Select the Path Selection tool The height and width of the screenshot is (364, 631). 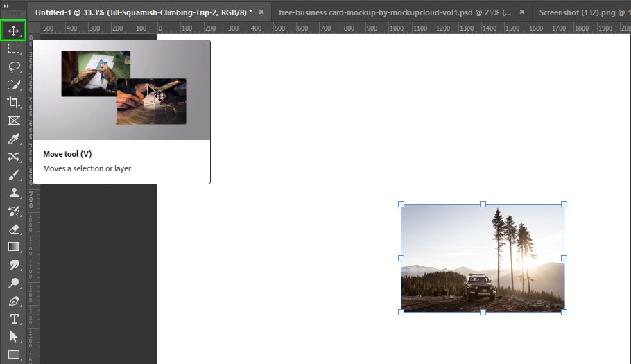pyautogui.click(x=14, y=337)
